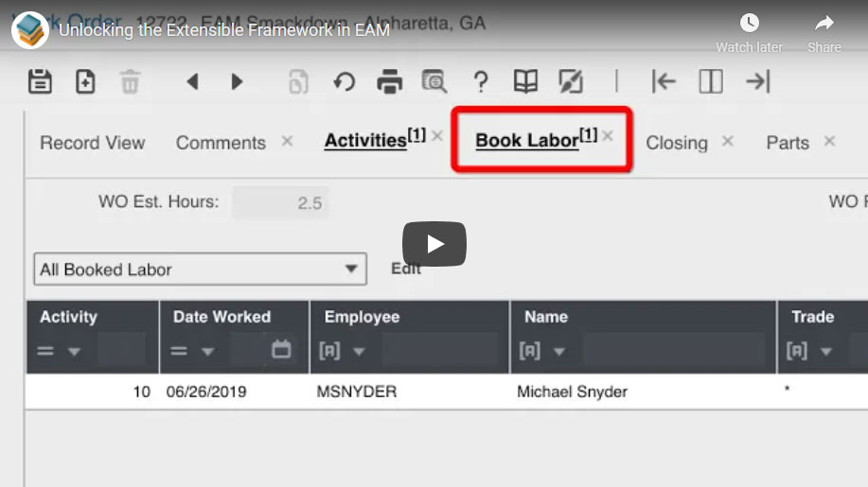Click the Activity filter input box
The image size is (868, 487).
122,349
